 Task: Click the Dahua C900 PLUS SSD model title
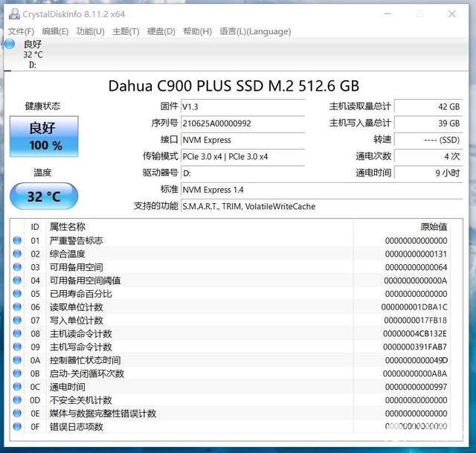pyautogui.click(x=234, y=86)
